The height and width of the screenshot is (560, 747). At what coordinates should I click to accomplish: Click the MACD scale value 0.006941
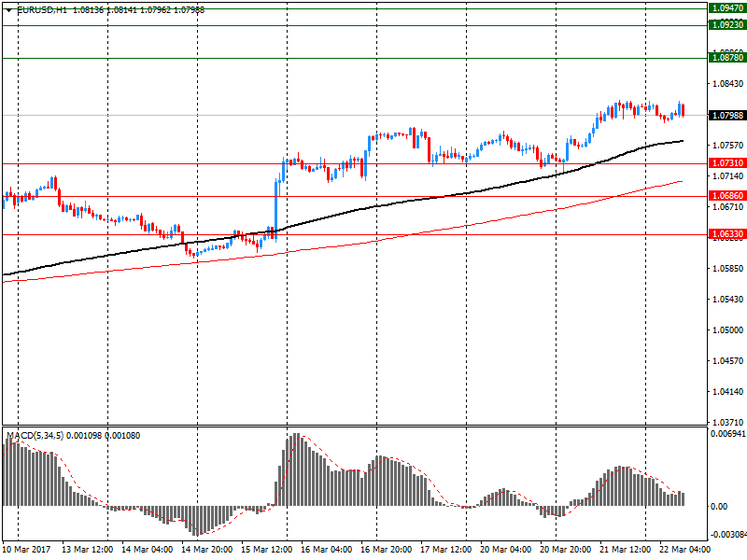(728, 434)
